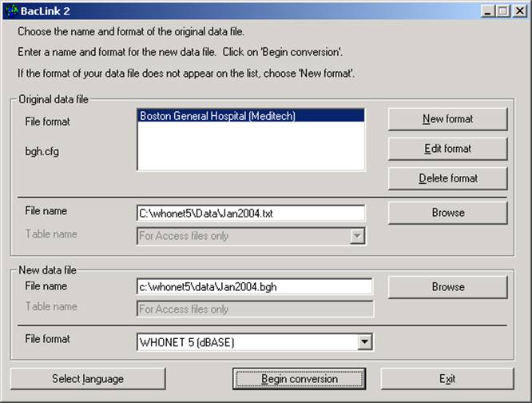Viewport: 532px width, 403px height.
Task: Browse for the original data file
Action: pos(448,213)
